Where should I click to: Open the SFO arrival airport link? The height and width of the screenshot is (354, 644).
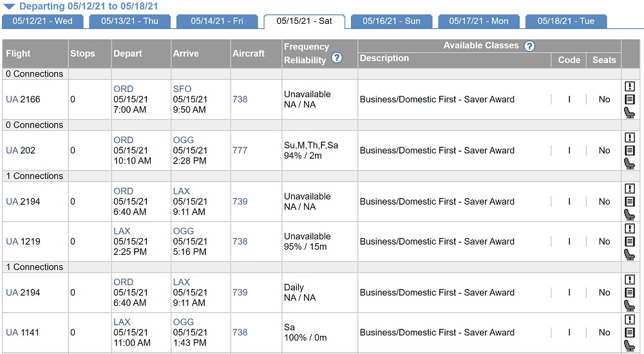[x=182, y=89]
